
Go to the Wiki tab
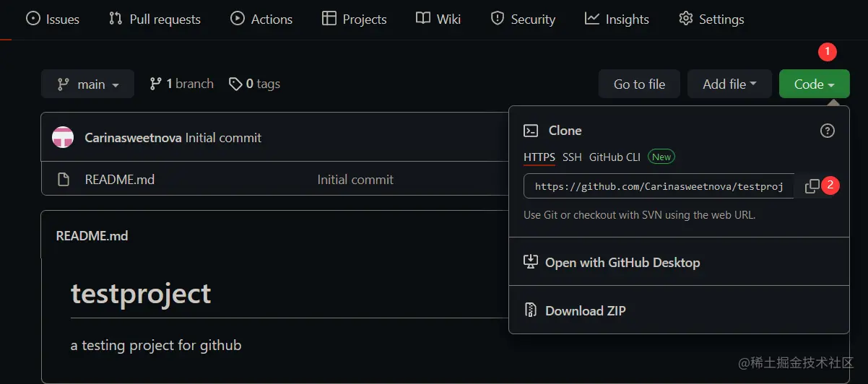(438, 19)
